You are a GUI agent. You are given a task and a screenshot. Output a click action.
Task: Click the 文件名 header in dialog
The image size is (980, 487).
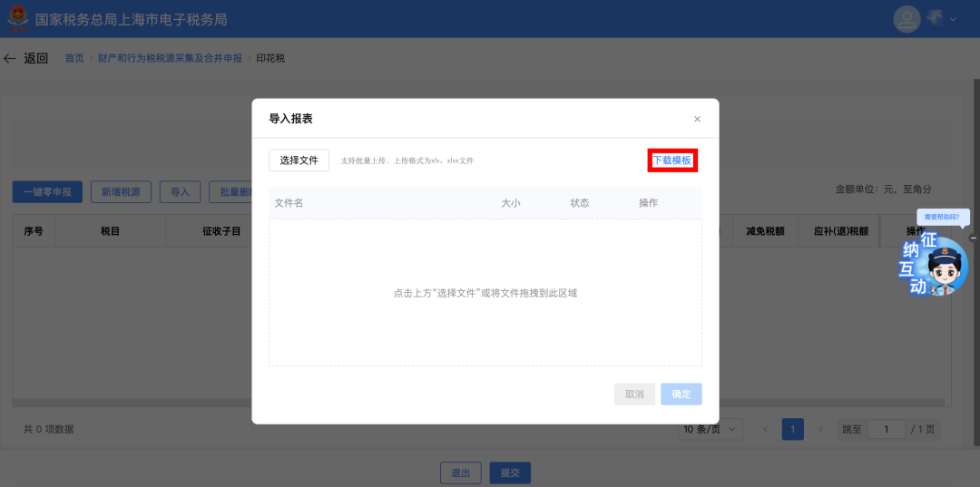pos(289,203)
